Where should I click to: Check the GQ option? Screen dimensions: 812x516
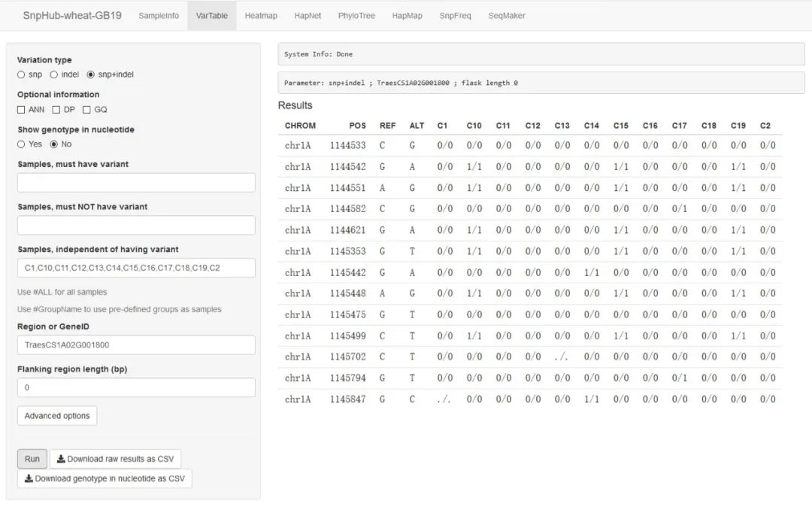click(x=86, y=110)
